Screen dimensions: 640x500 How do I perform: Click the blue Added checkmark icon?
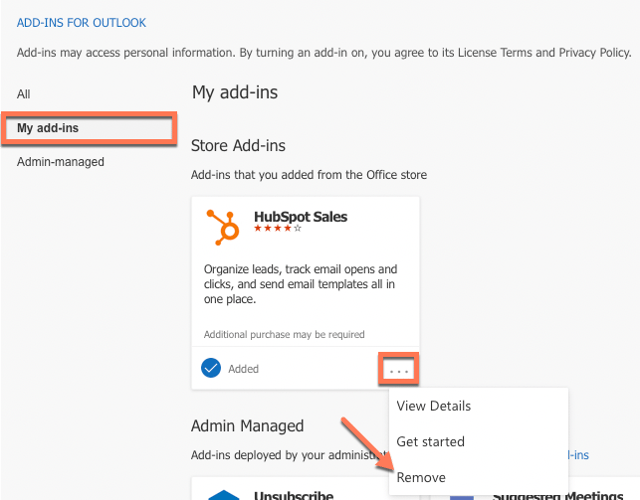pyautogui.click(x=211, y=368)
